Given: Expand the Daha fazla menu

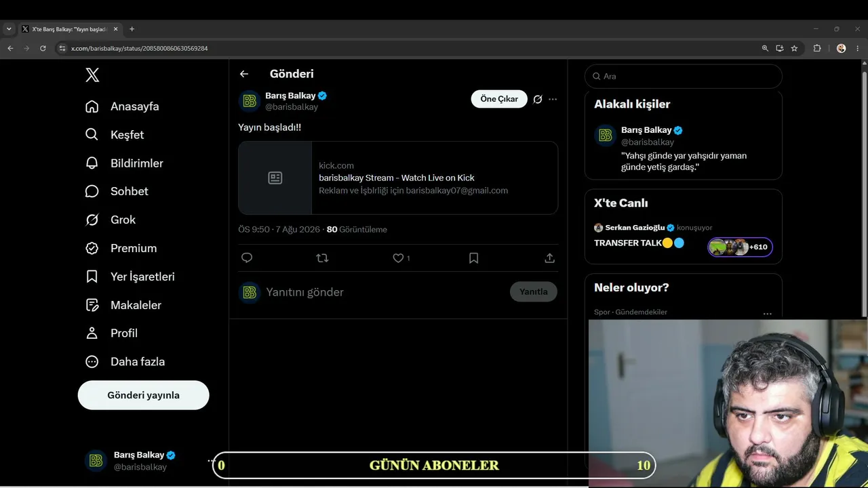Looking at the screenshot, I should click(x=125, y=362).
